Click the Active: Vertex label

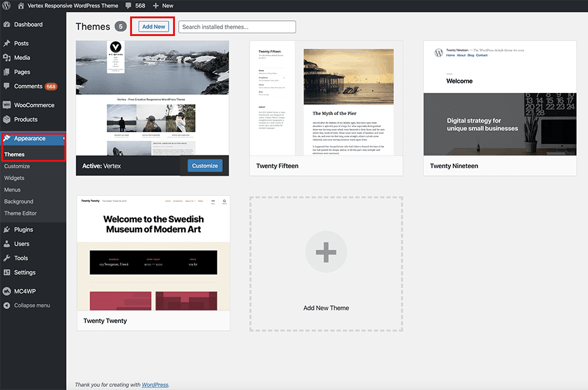[101, 166]
